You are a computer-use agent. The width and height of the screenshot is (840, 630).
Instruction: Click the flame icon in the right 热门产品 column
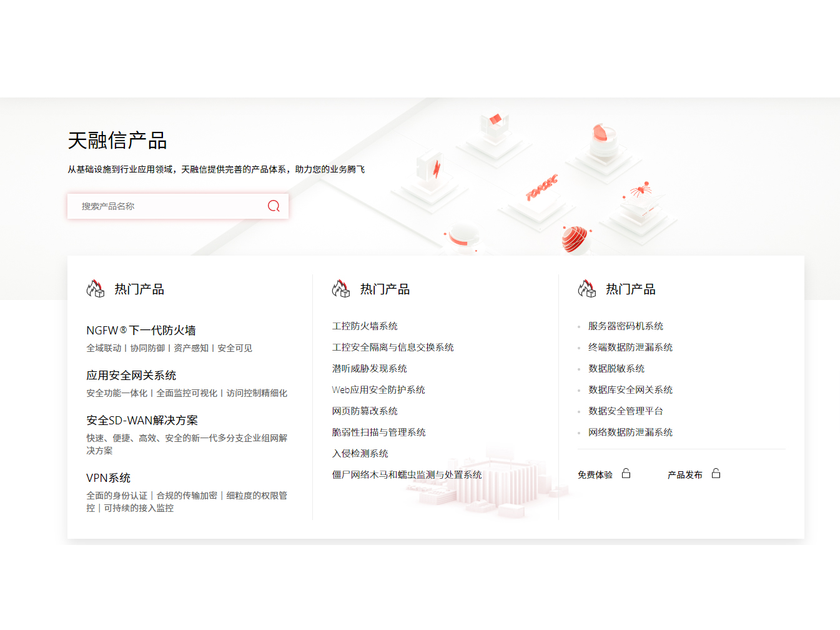coord(587,289)
